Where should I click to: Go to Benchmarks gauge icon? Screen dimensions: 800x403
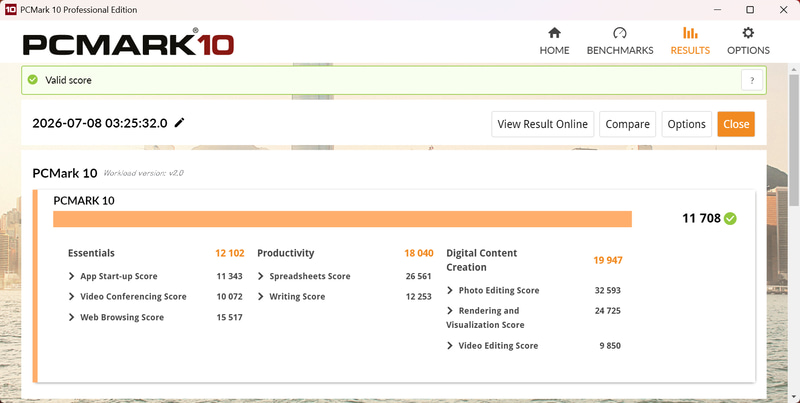click(x=619, y=33)
